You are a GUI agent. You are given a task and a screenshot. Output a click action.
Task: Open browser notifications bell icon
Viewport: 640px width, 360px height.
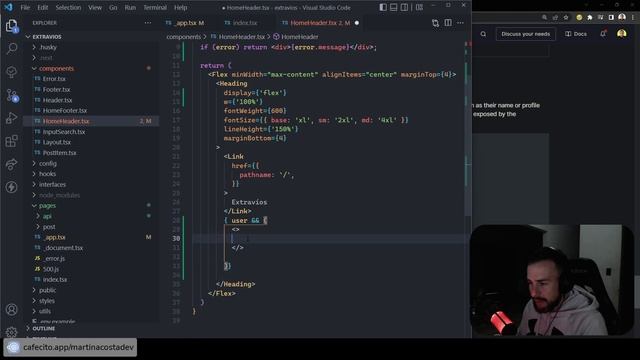click(603, 34)
